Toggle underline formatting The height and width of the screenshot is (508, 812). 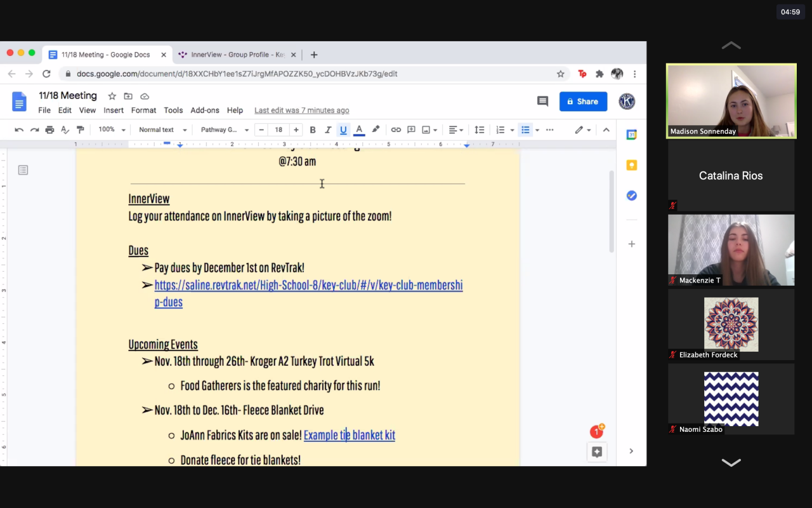pyautogui.click(x=343, y=130)
